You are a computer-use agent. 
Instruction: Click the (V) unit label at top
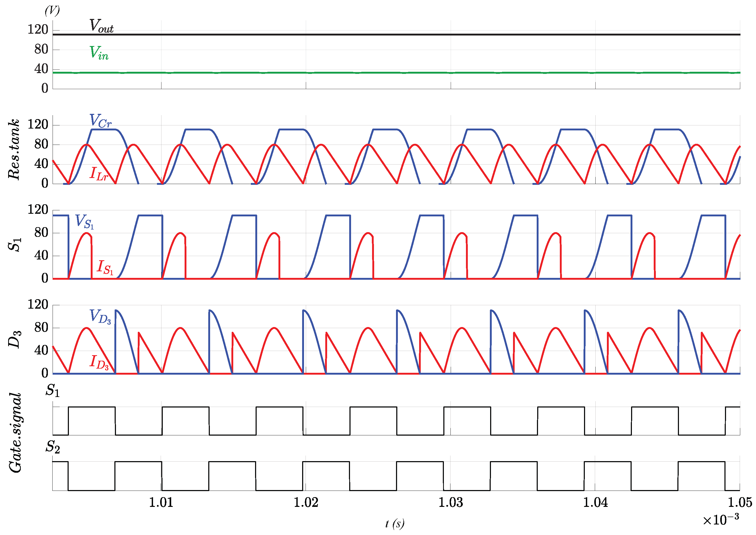pos(52,11)
